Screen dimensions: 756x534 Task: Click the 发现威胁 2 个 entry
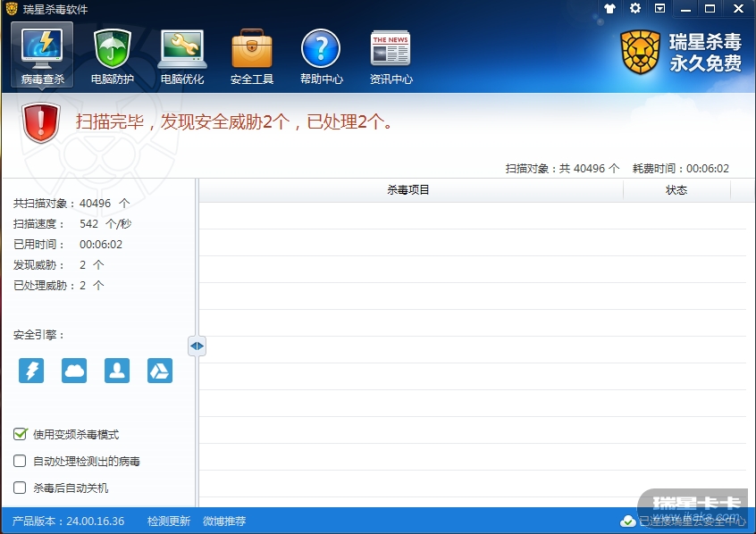pos(58,264)
